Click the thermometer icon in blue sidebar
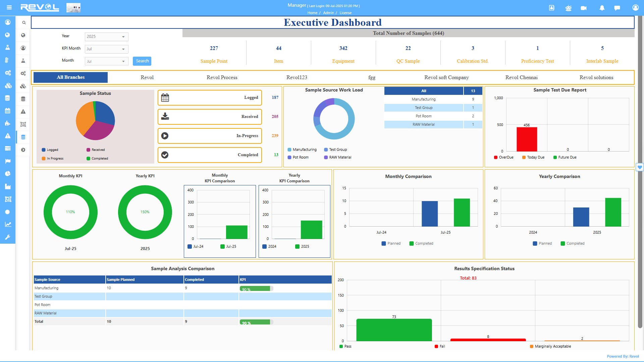The image size is (644, 362). click(7, 60)
